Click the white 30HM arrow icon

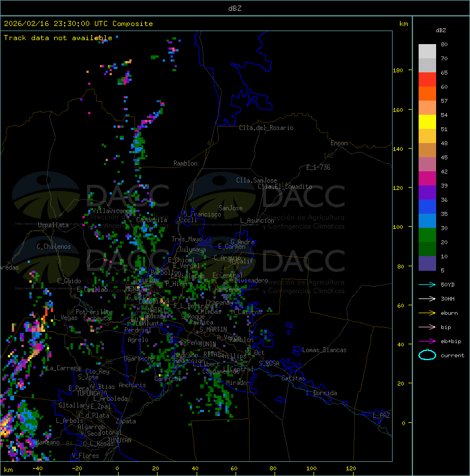click(427, 298)
